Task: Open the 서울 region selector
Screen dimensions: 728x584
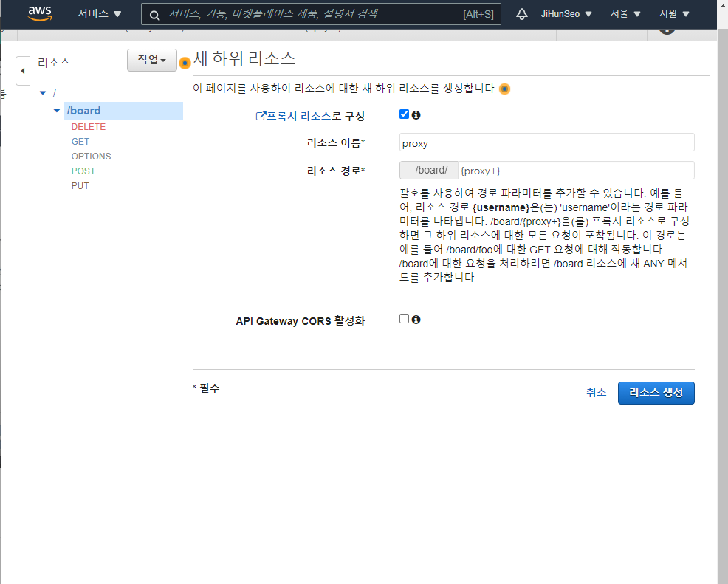Action: point(625,14)
